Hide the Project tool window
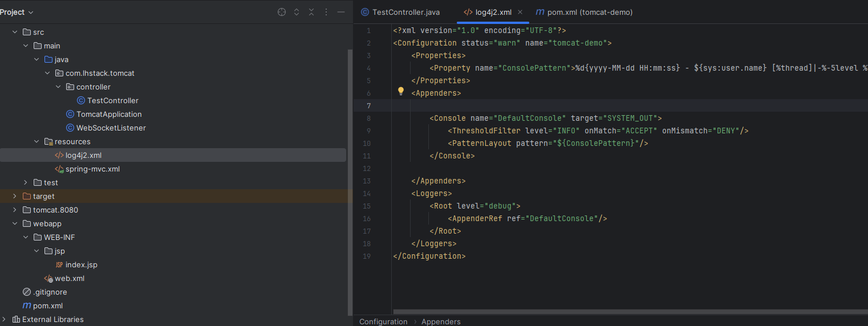This screenshot has width=868, height=326. (341, 12)
